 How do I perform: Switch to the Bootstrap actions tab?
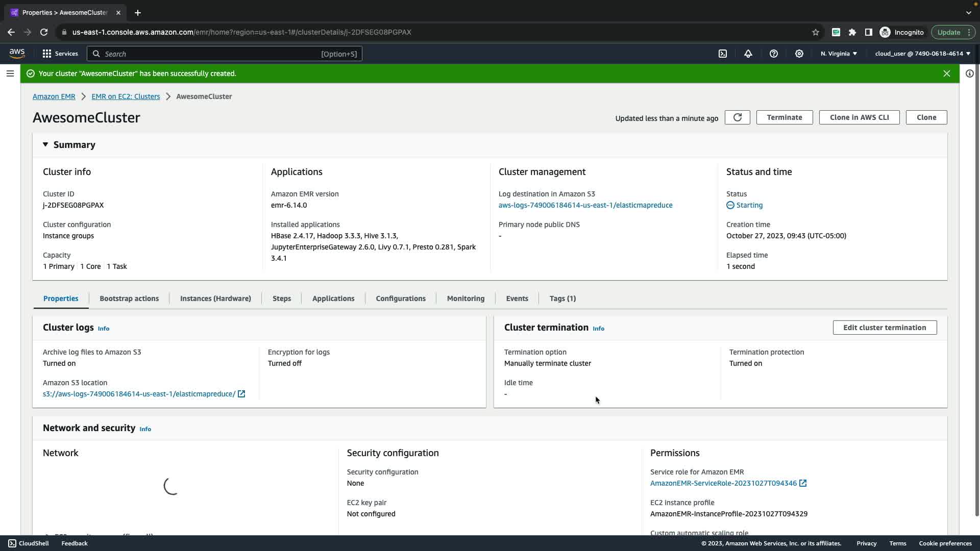(129, 298)
